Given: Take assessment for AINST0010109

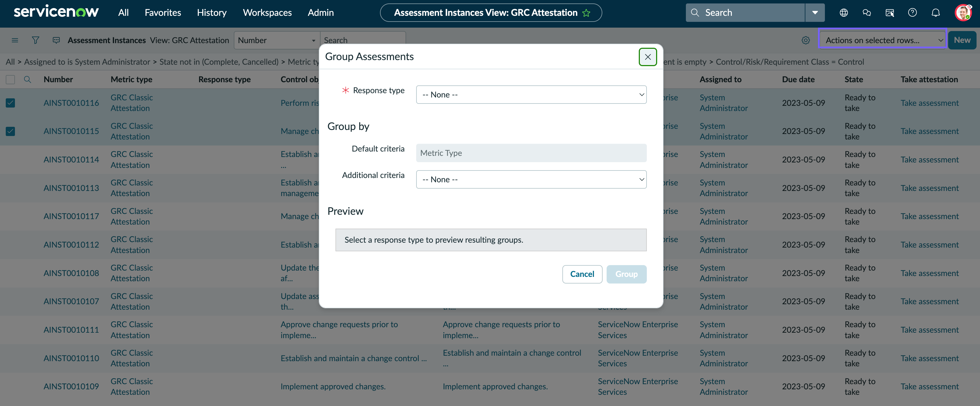Looking at the screenshot, I should [x=929, y=386].
